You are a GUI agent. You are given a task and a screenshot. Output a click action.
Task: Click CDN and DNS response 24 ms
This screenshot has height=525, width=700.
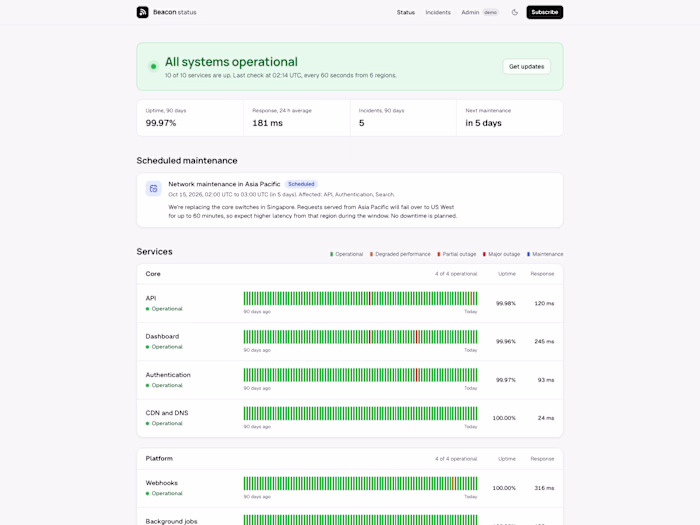coord(546,418)
